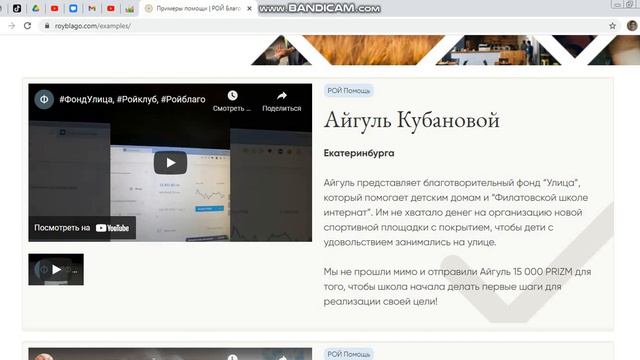The width and height of the screenshot is (640, 360).
Task: Close the Примеры помощи tab
Action: [249, 8]
